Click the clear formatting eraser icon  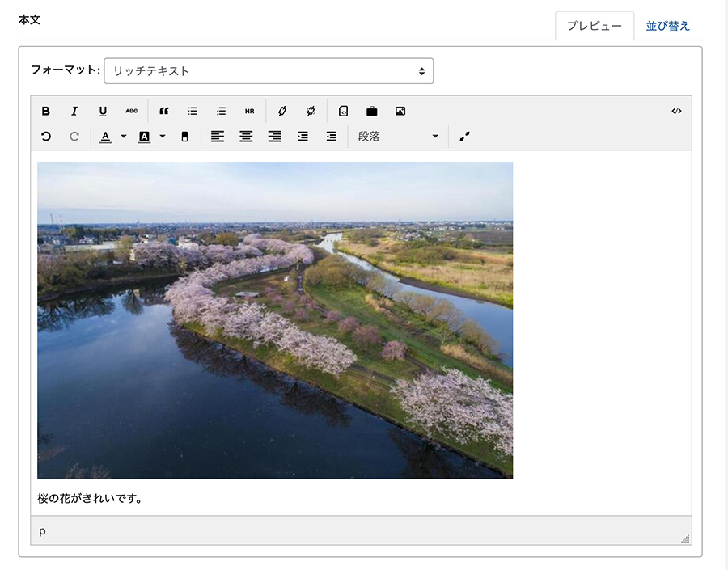pos(184,137)
